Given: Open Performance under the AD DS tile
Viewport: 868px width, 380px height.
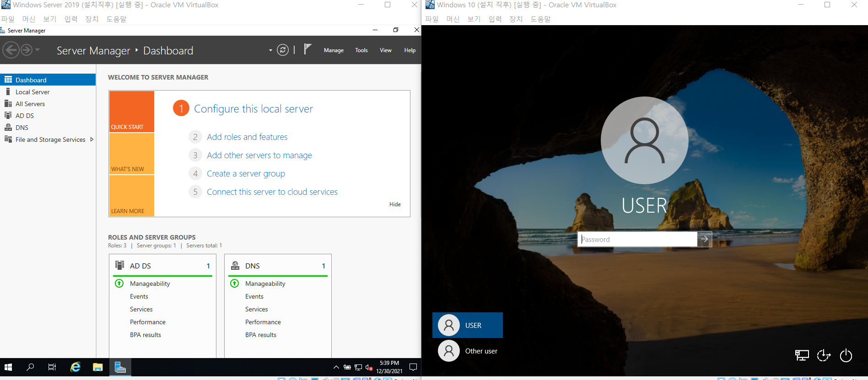Looking at the screenshot, I should pos(148,322).
